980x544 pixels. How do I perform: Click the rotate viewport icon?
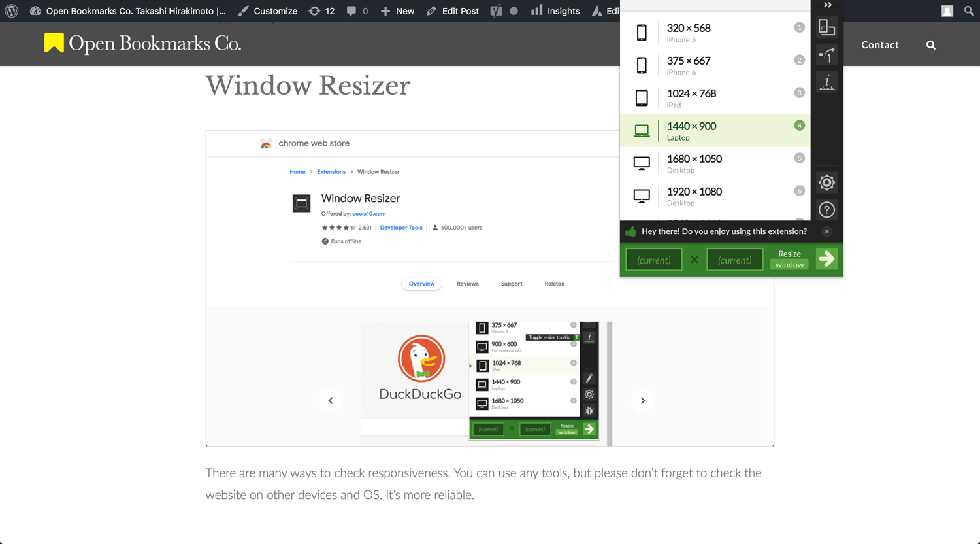827,27
